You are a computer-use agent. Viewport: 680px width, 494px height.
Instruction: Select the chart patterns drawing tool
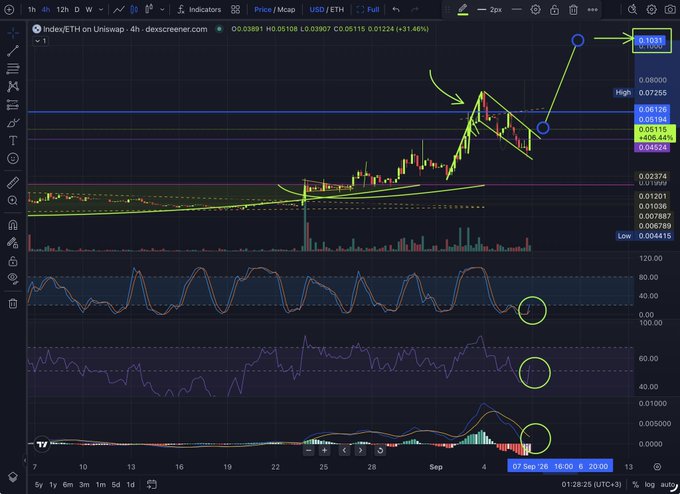tap(13, 86)
